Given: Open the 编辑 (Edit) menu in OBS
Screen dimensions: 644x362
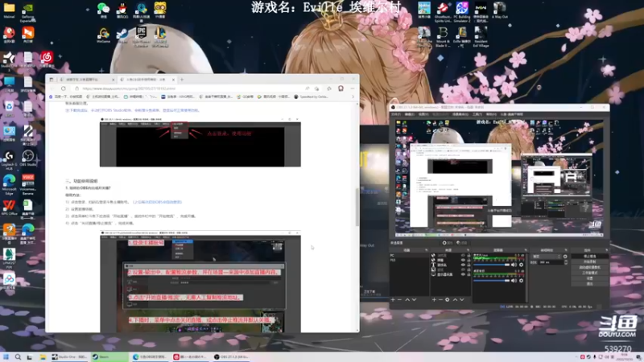Looking at the screenshot, I should pyautogui.click(x=410, y=114).
